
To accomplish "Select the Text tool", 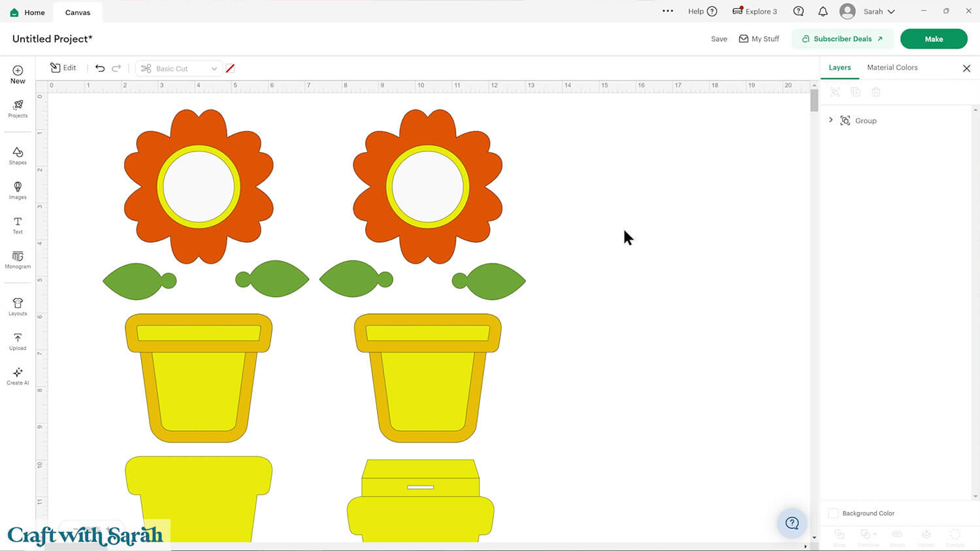I will (x=18, y=225).
